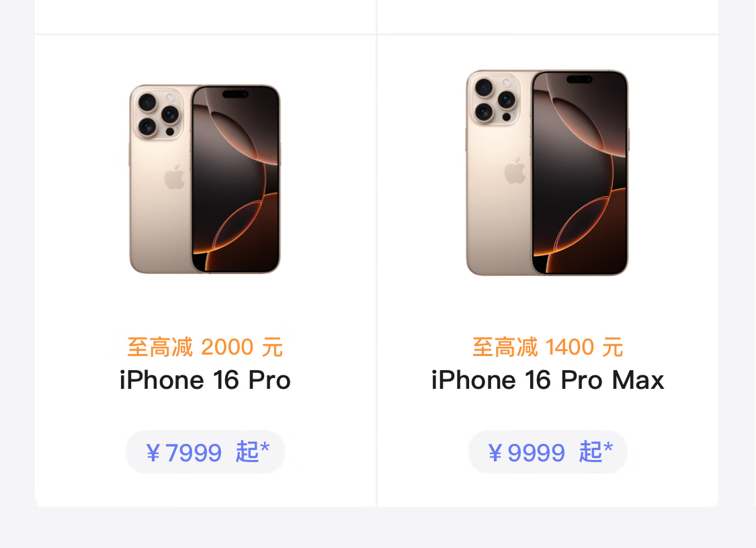
Task: Select the ¥9999 起 price button
Action: [548, 452]
